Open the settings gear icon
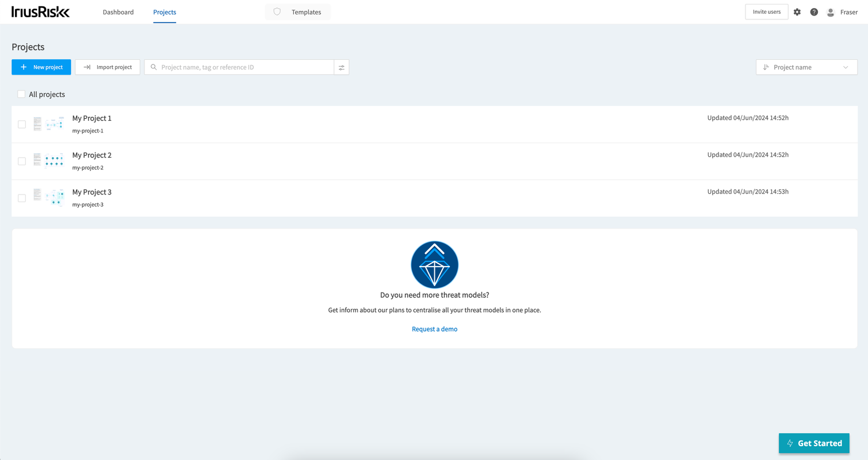The height and width of the screenshot is (460, 868). coord(797,12)
